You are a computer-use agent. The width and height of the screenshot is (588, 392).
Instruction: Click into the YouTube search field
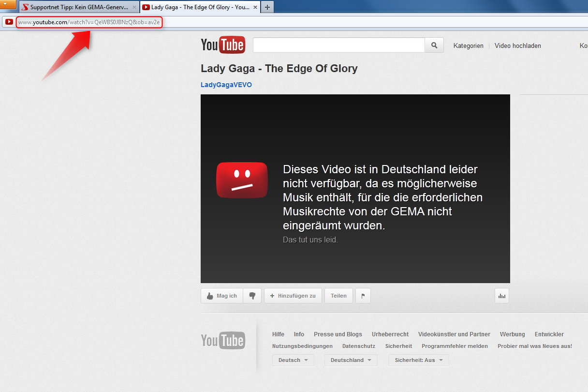[338, 45]
